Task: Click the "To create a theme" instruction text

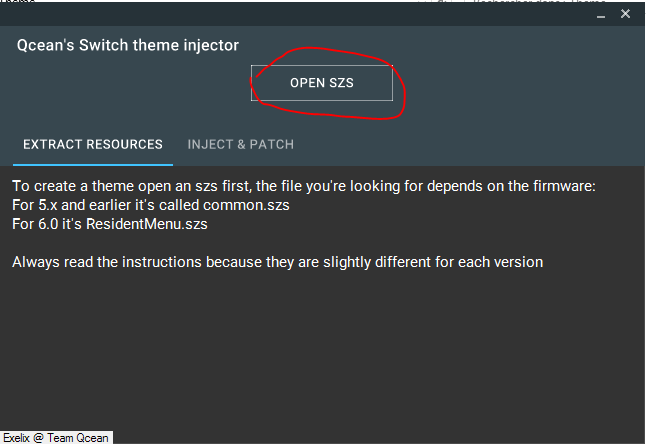Action: (70, 186)
